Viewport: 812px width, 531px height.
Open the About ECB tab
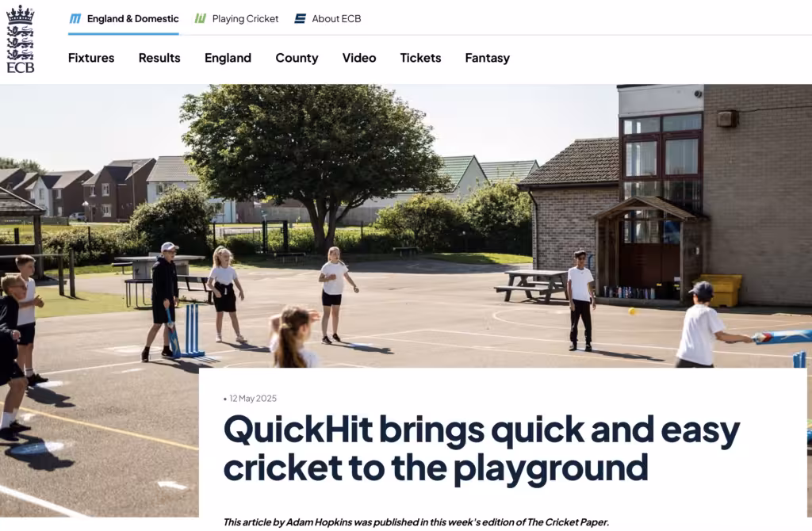327,19
